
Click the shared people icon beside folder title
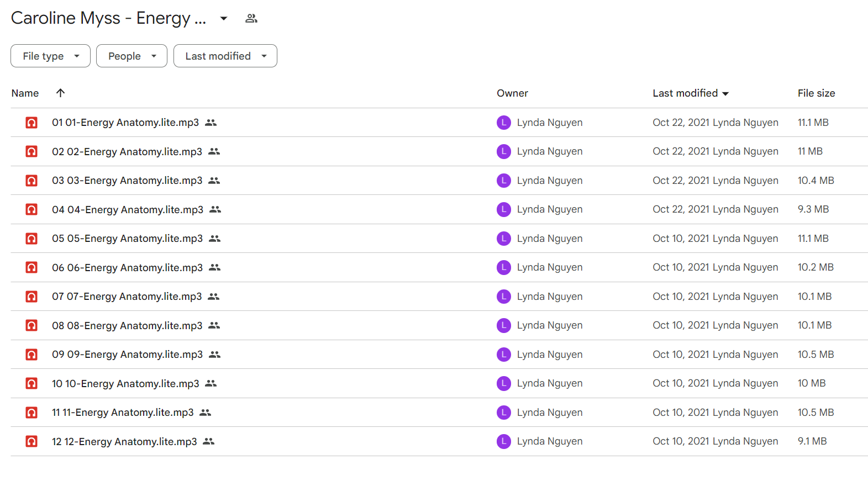pos(251,18)
